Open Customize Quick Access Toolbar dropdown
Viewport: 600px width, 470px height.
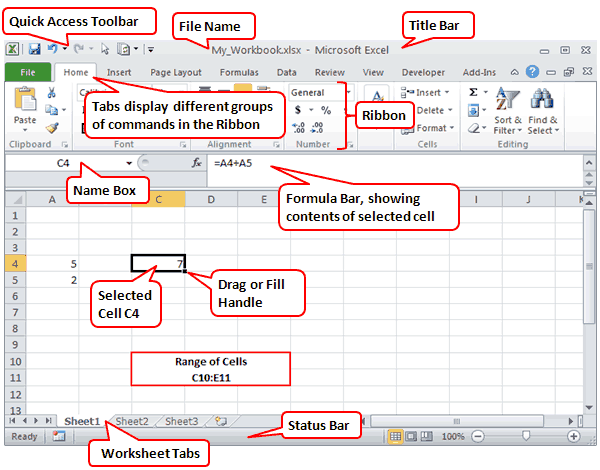pyautogui.click(x=150, y=49)
